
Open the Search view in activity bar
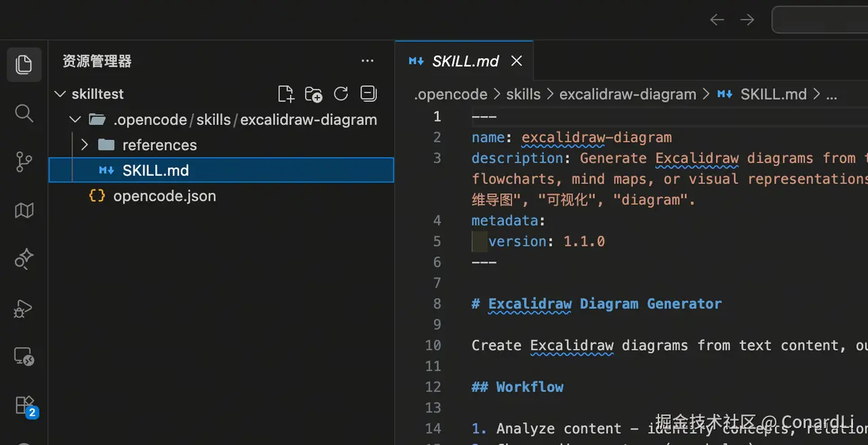tap(24, 113)
